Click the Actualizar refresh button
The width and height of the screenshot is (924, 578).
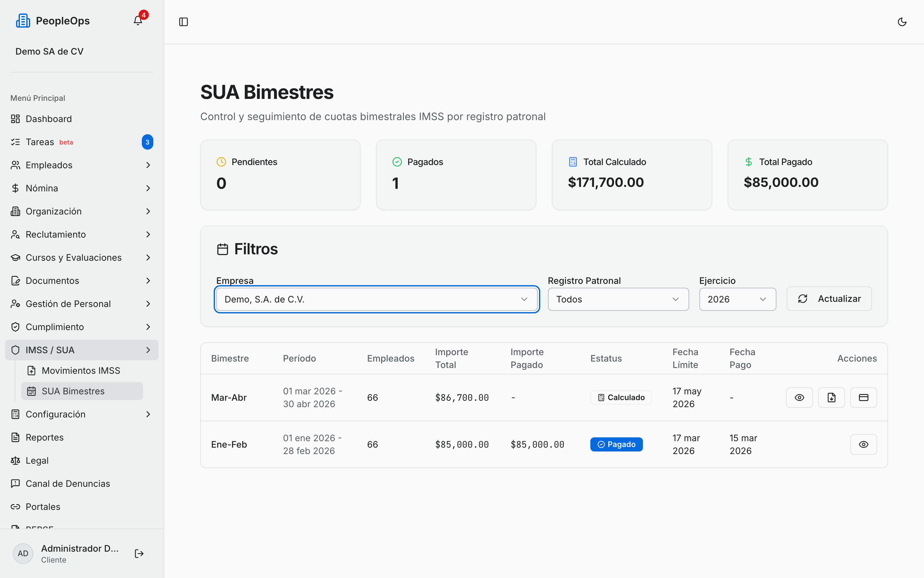click(x=829, y=299)
